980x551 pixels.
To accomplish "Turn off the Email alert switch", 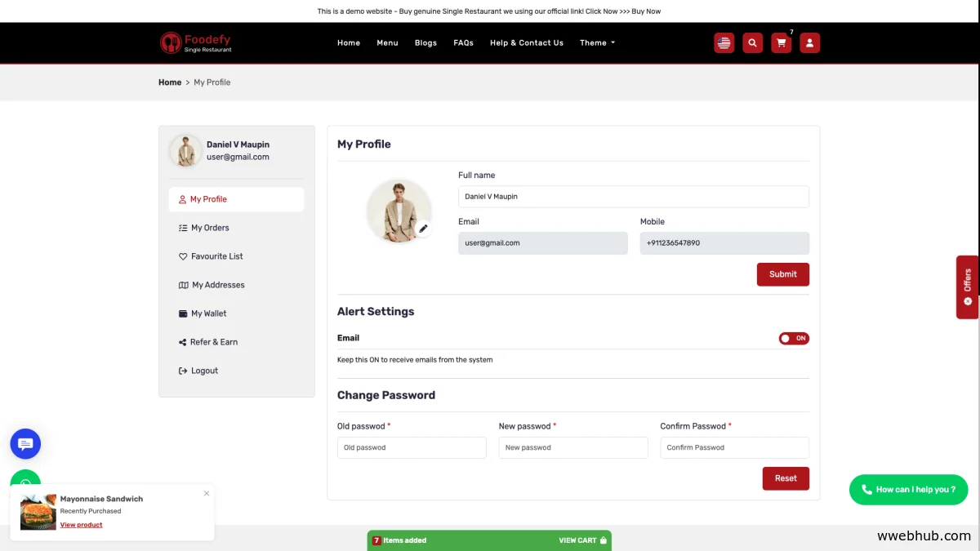I will click(x=793, y=338).
